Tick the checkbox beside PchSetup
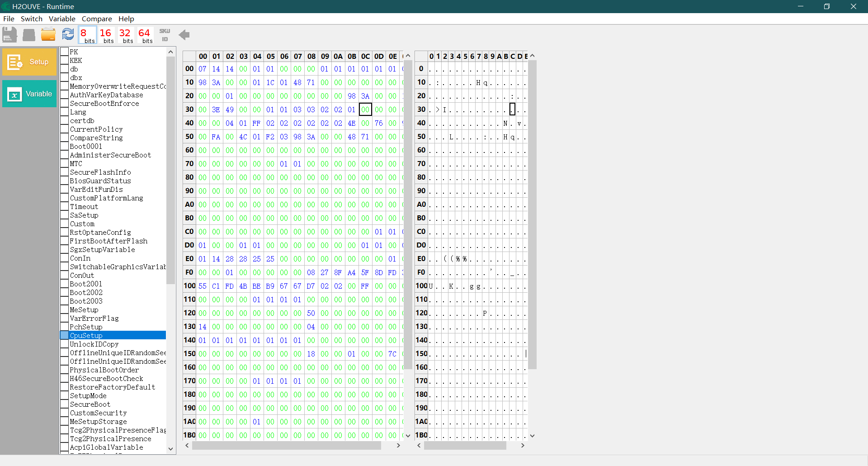This screenshot has width=868, height=466. pyautogui.click(x=65, y=327)
